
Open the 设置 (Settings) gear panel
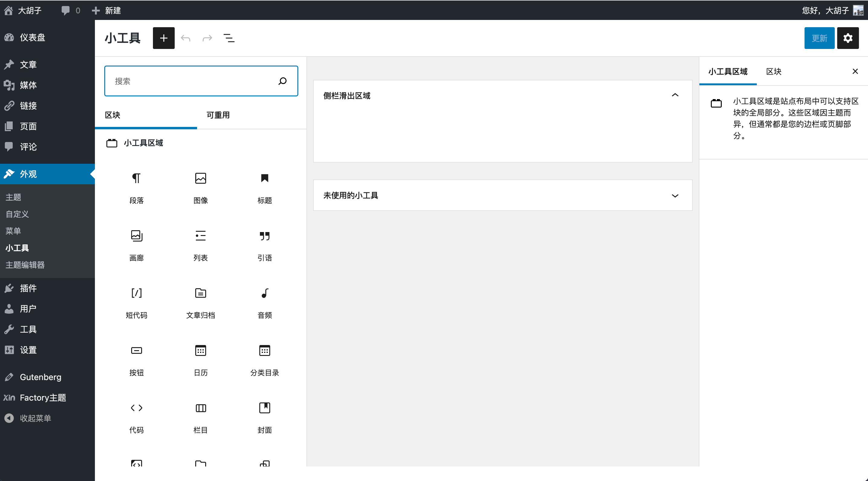[848, 38]
